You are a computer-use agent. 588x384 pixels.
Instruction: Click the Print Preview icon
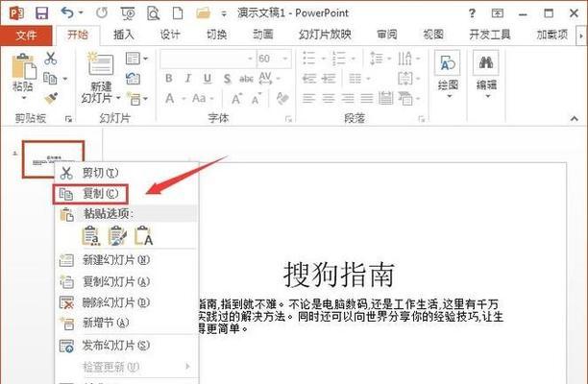click(153, 13)
